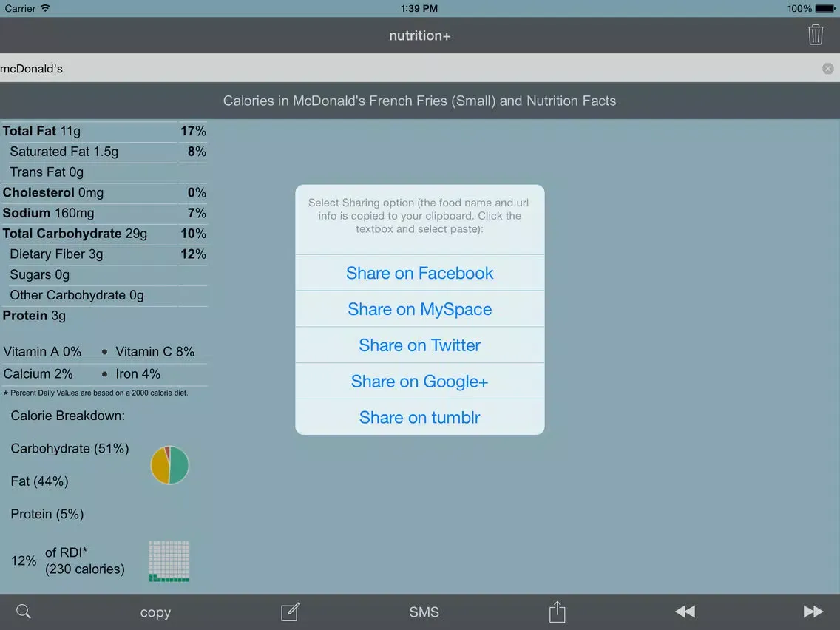Choose Share on tumblr
This screenshot has height=630, width=840.
point(419,417)
